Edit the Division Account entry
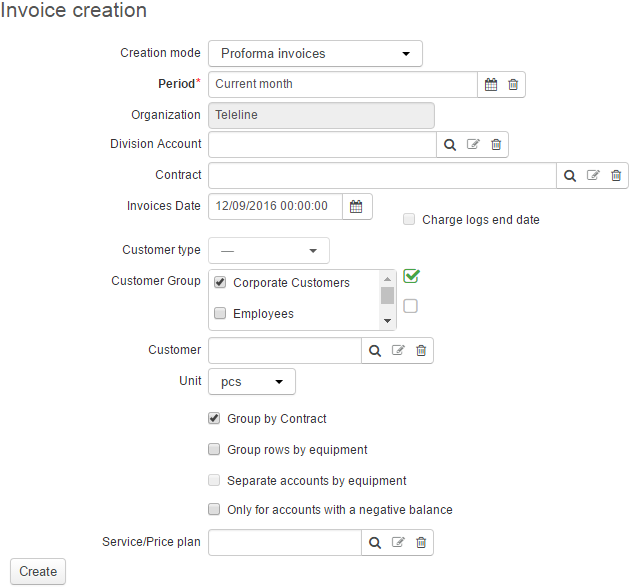 click(473, 144)
